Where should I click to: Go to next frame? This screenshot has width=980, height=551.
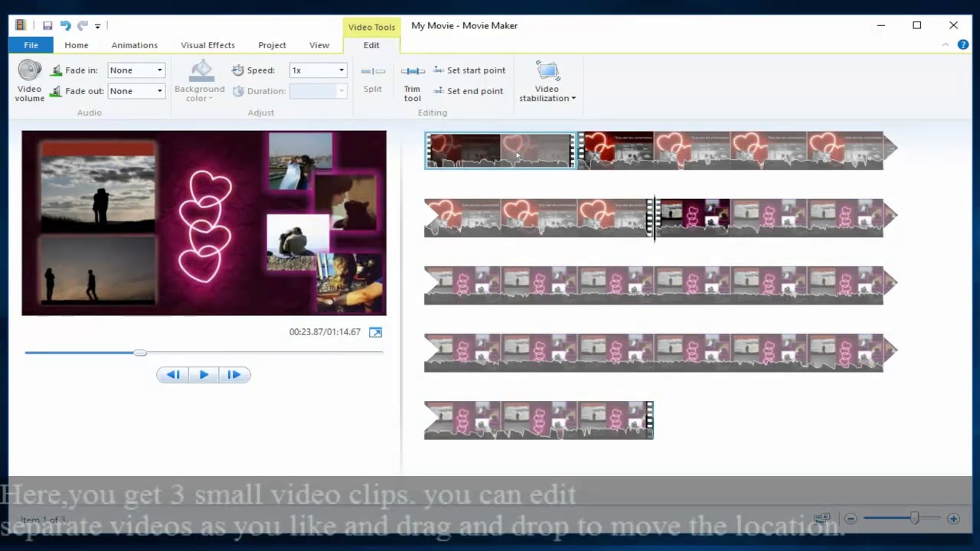coord(234,375)
